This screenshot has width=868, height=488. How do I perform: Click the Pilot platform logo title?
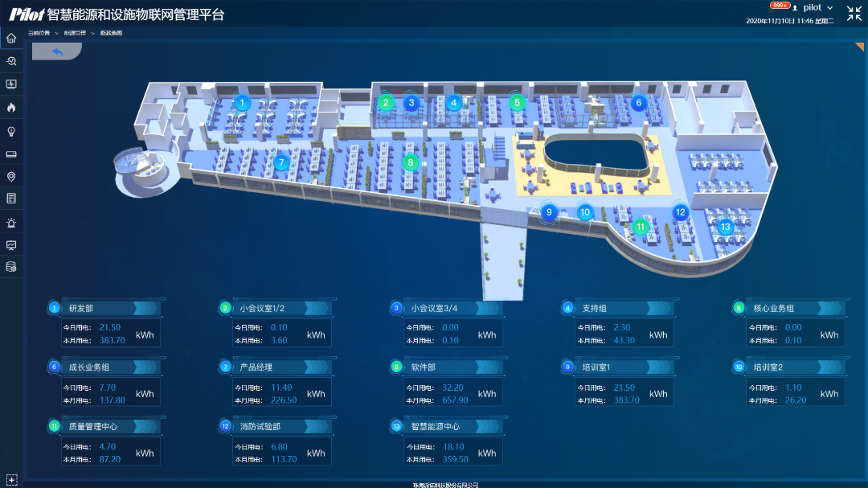(117, 14)
